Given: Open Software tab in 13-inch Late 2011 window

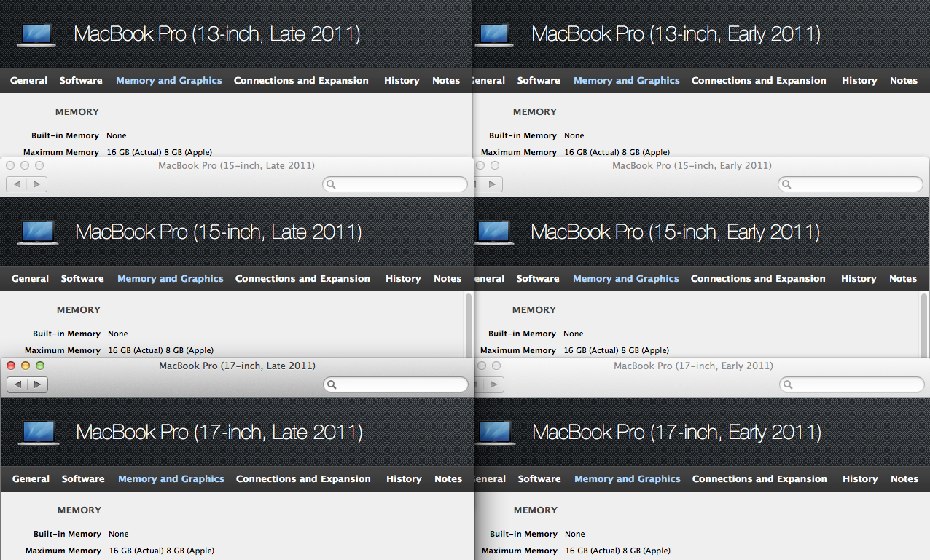Looking at the screenshot, I should click(x=81, y=81).
